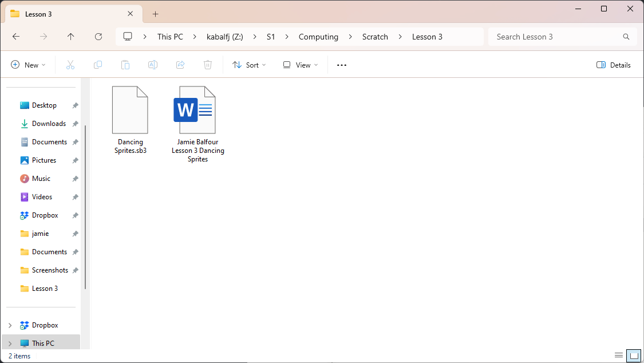Navigate to Scratch in the breadcrumb path

click(375, 37)
